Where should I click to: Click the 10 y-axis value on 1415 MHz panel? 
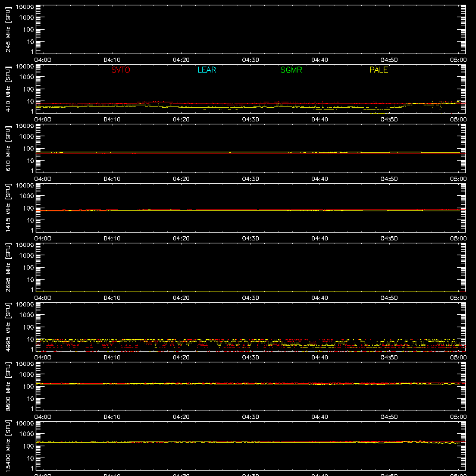pyautogui.click(x=30, y=220)
